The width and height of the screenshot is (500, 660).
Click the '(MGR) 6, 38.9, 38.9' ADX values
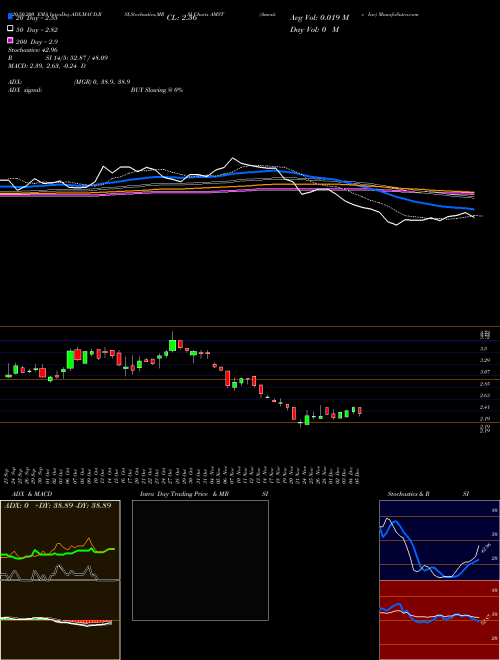tap(102, 82)
